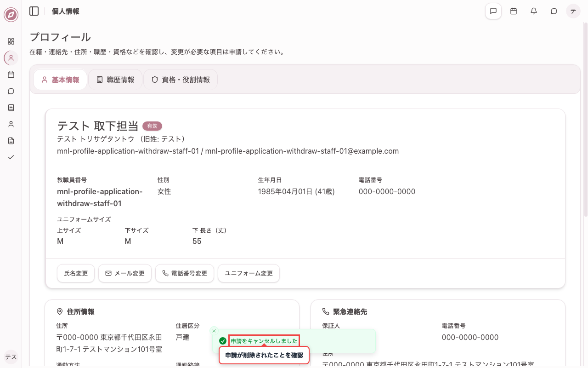Screen dimensions: 588x368
Task: Open file text icon in sidebar
Action: pos(11,141)
